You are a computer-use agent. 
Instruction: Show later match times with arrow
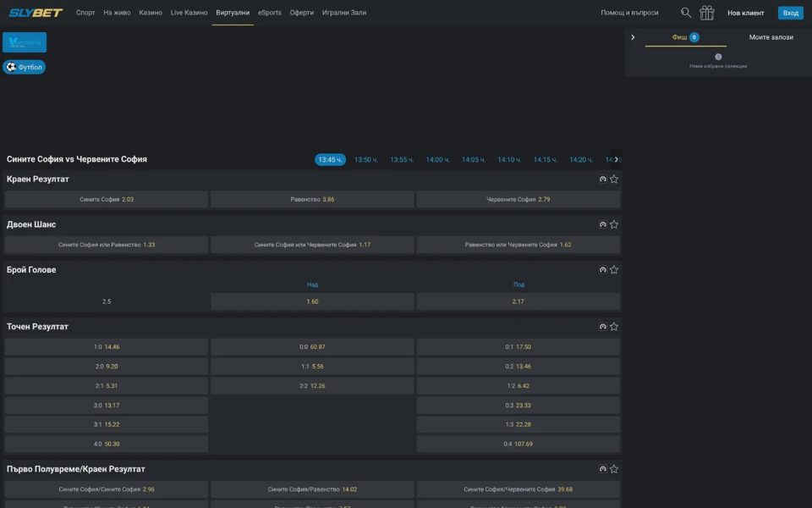(617, 159)
